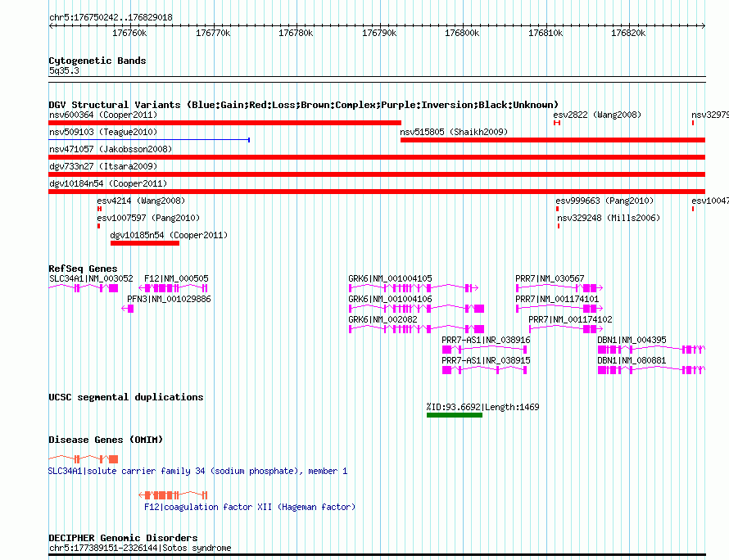Click the GRK6|NM_002082 transcript glyph
This screenshot has height=560, width=729.
point(417,329)
